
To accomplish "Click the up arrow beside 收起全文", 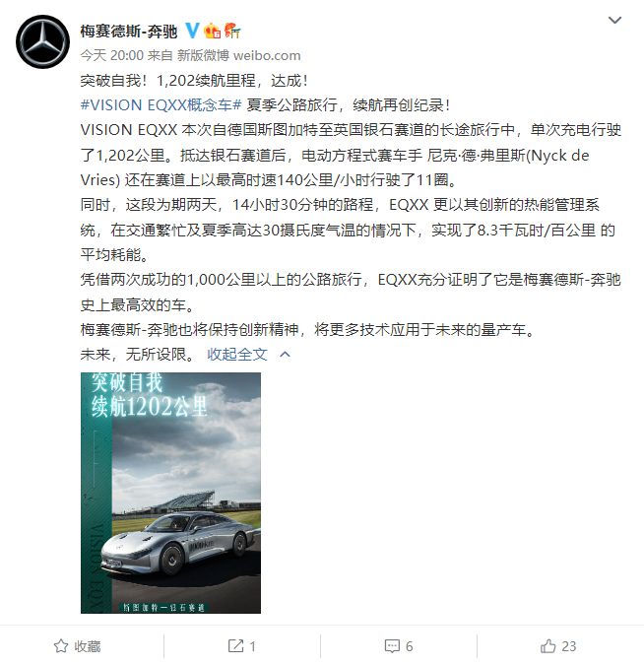I will (286, 354).
